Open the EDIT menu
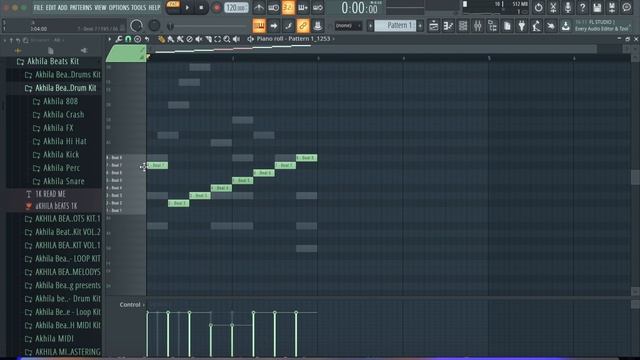640x360 pixels. point(51,7)
